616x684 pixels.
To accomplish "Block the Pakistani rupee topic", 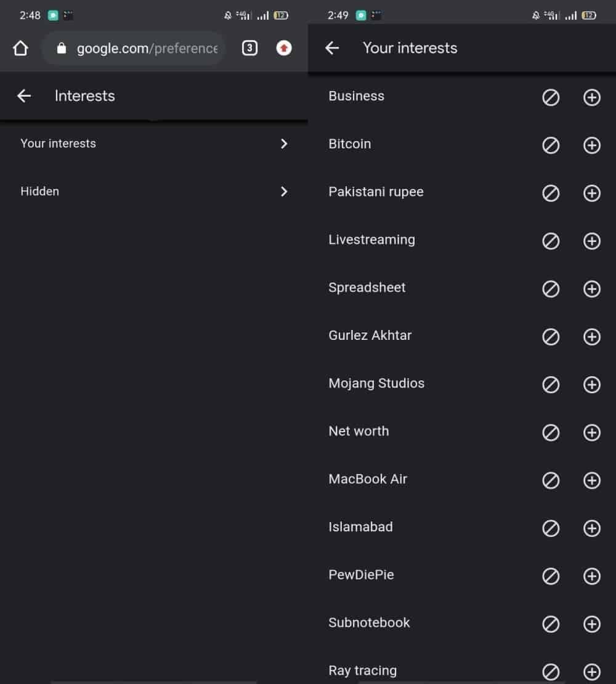I will [x=551, y=193].
